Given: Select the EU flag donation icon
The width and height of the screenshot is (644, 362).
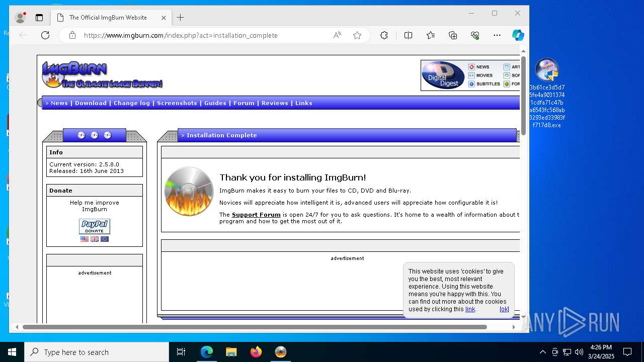Looking at the screenshot, I should pyautogui.click(x=105, y=239).
